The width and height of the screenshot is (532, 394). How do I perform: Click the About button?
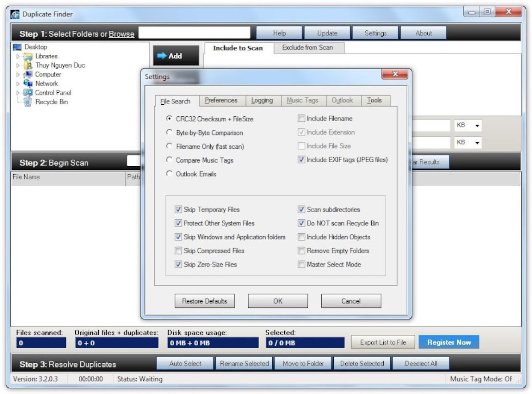(424, 33)
